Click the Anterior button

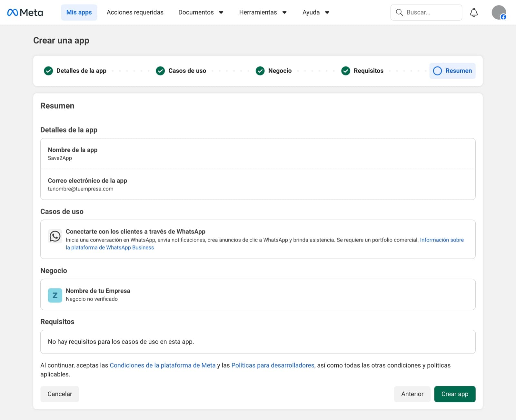point(412,394)
